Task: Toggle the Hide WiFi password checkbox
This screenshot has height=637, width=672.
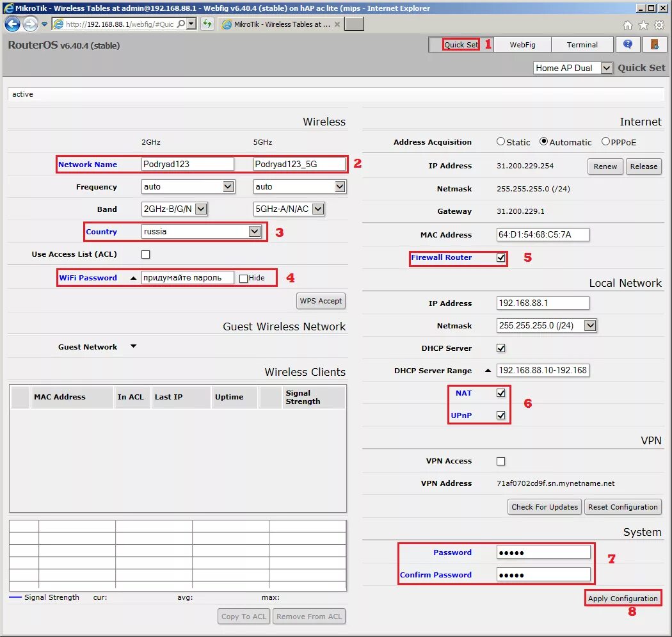Action: coord(243,278)
